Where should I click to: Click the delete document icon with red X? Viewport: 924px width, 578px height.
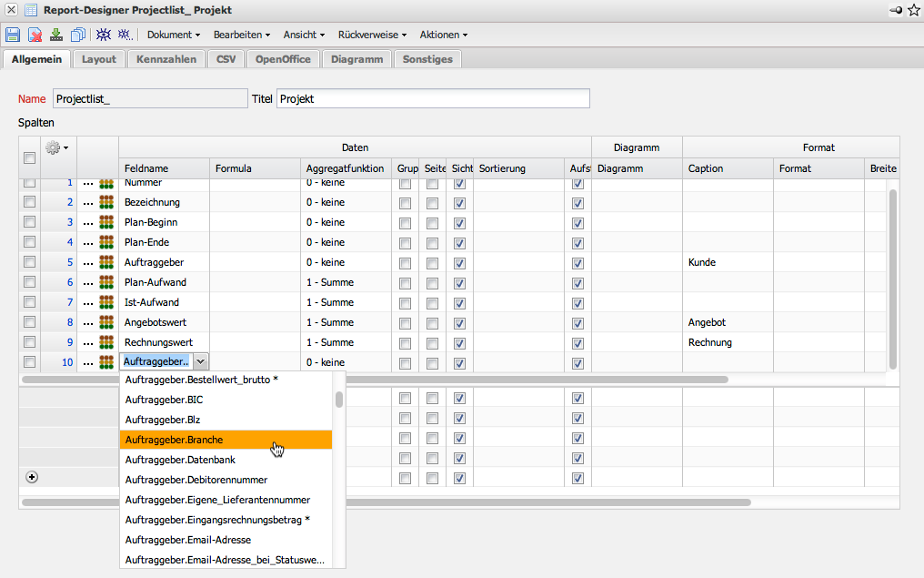click(x=35, y=35)
